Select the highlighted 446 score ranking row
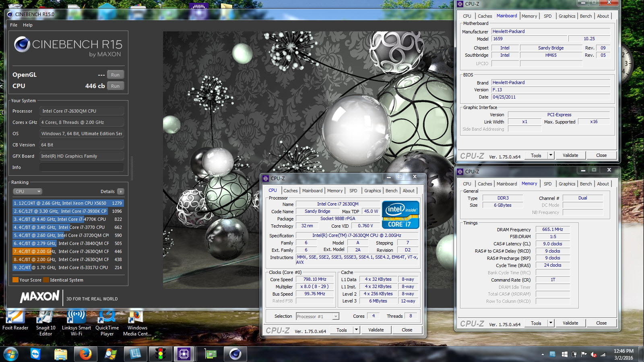Viewport: 644px width, 362px height. 68,251
